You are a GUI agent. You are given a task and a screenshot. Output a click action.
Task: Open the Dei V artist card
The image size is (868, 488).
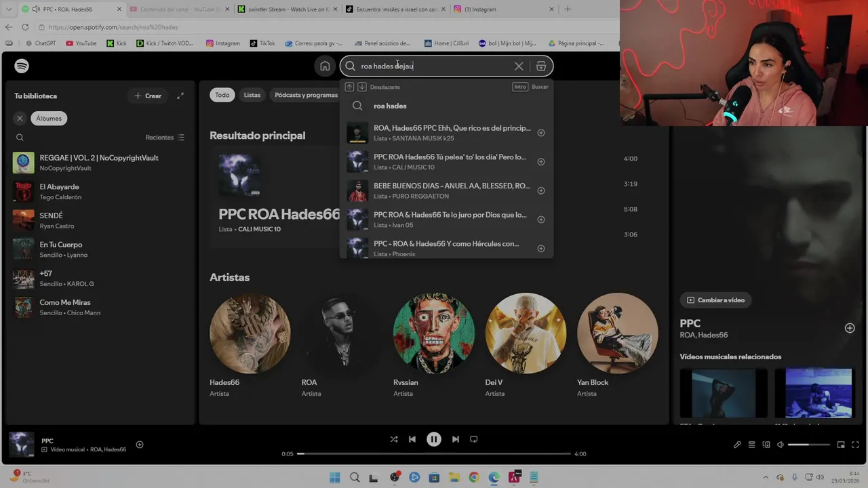[x=526, y=344]
